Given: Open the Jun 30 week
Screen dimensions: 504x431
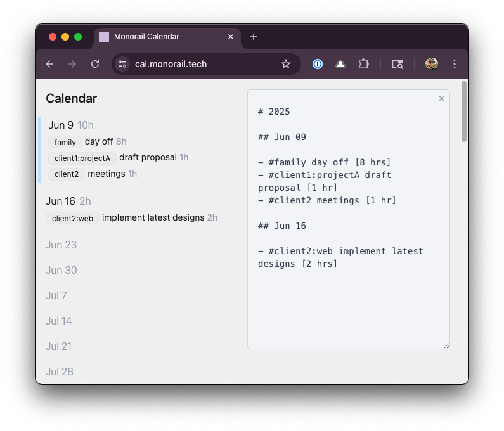Looking at the screenshot, I should pos(61,270).
